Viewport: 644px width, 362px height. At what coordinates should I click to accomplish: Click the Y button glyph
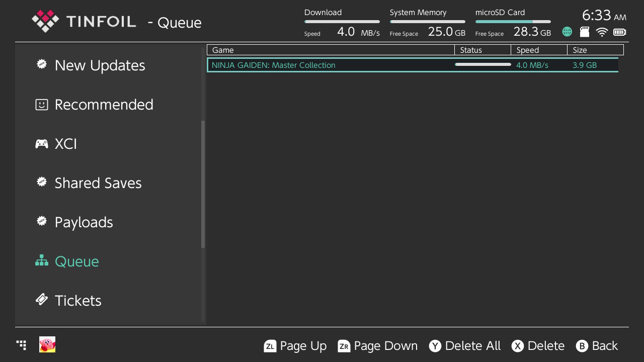(435, 346)
